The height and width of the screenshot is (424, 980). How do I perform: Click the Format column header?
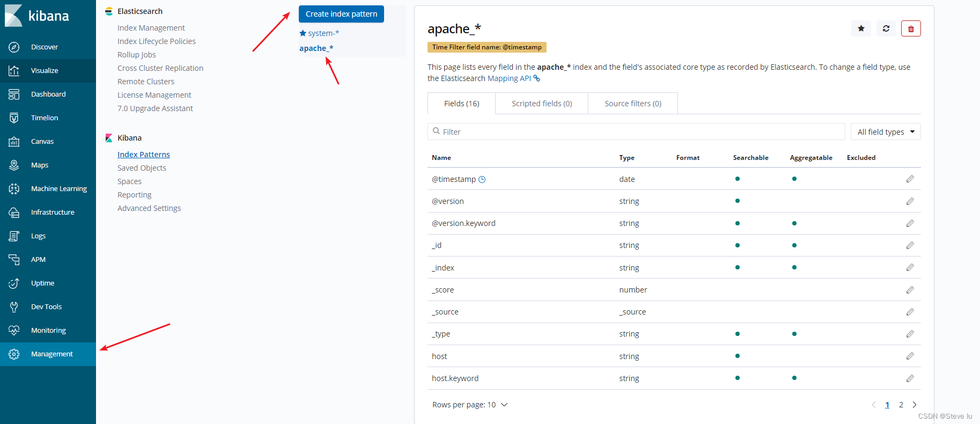[688, 158]
